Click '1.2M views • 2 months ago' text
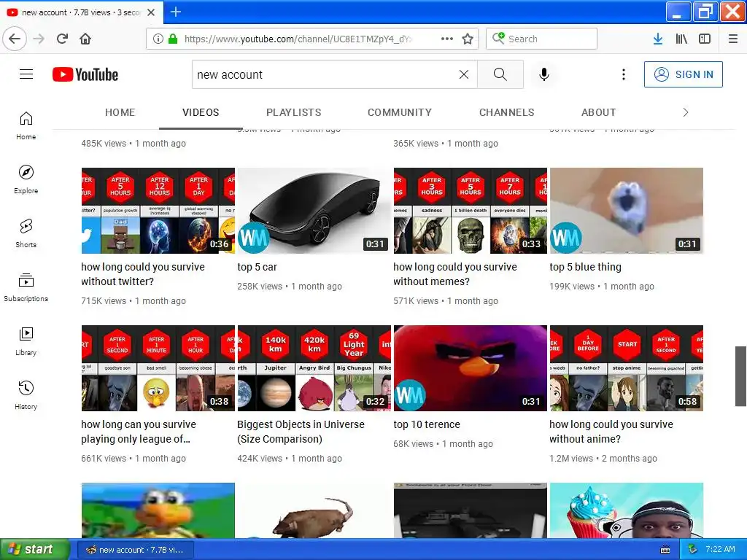747x560 pixels. pos(603,458)
